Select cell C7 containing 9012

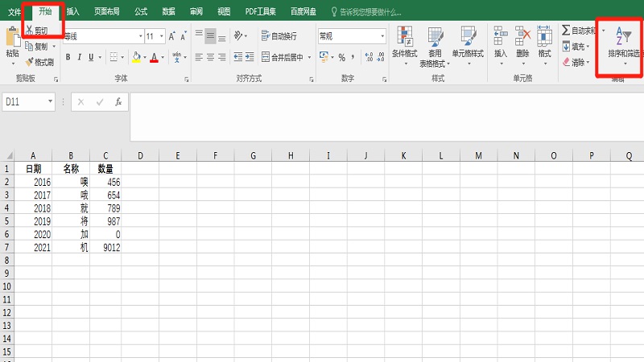(108, 246)
